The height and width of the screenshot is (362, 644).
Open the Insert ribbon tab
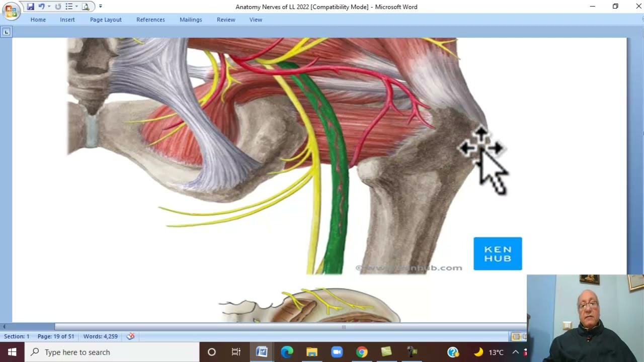(67, 20)
